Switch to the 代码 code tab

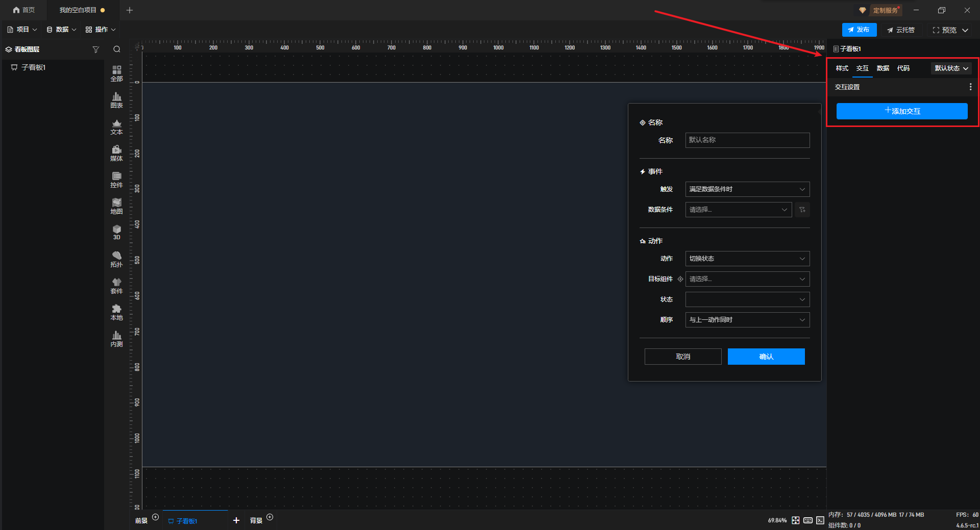pos(903,68)
